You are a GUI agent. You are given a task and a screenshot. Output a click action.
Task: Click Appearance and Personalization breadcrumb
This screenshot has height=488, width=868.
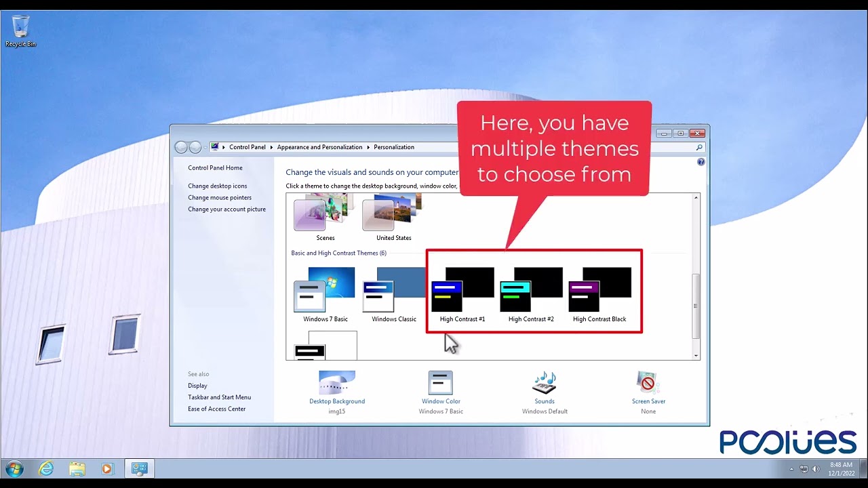[320, 147]
